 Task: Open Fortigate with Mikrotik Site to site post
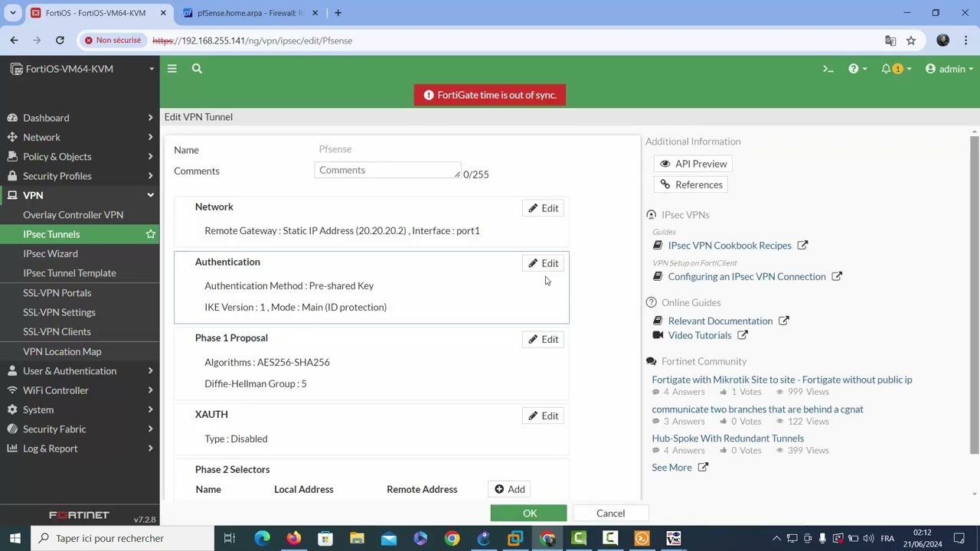click(x=782, y=380)
